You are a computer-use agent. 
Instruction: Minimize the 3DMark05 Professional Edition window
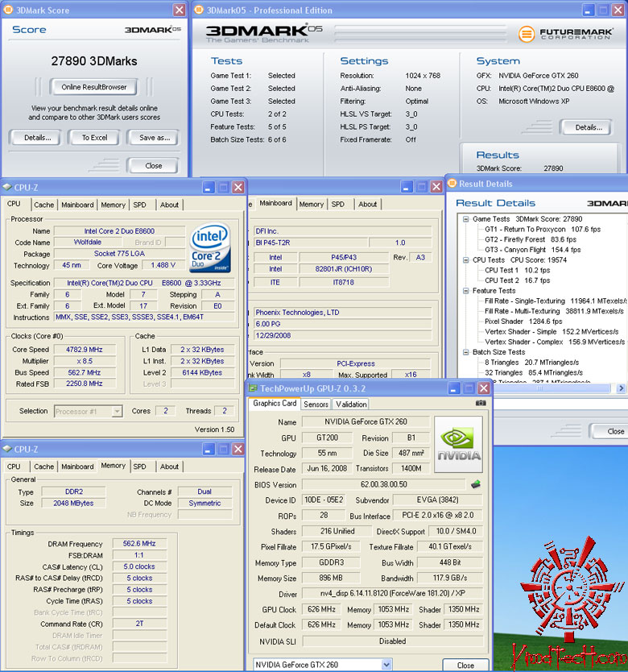pyautogui.click(x=589, y=10)
